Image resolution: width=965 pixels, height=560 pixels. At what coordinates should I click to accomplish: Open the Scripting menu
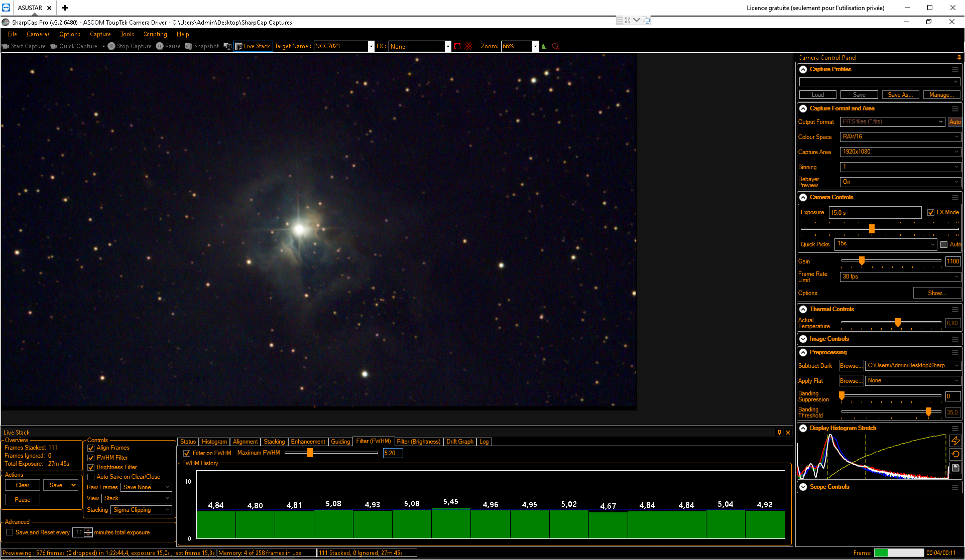155,34
